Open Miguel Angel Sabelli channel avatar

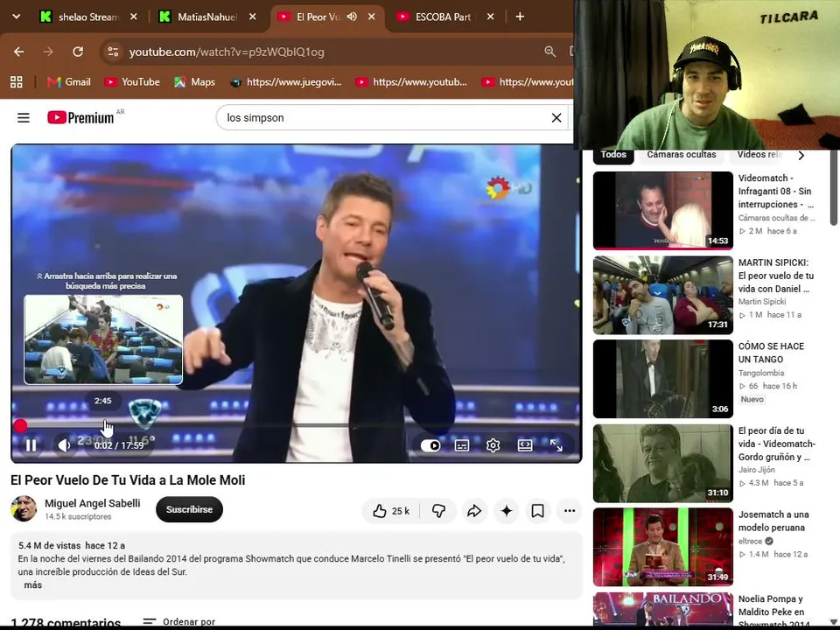click(24, 509)
